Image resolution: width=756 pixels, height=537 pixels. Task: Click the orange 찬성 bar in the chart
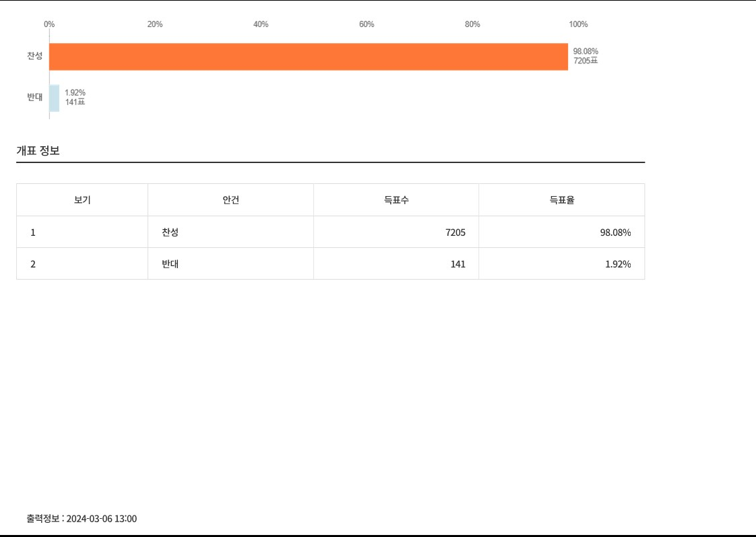(x=308, y=57)
